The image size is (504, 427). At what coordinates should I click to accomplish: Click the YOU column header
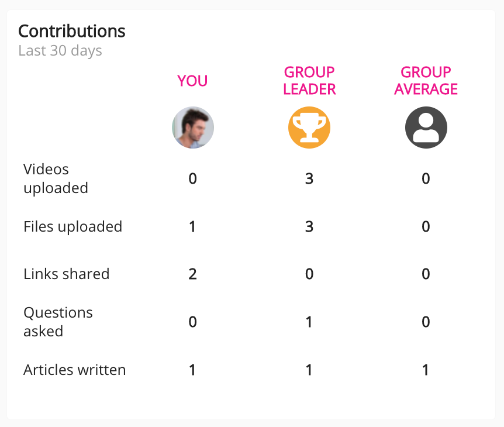192,81
